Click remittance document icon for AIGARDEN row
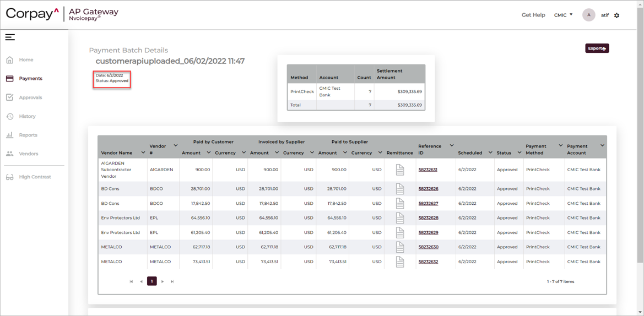 (400, 170)
